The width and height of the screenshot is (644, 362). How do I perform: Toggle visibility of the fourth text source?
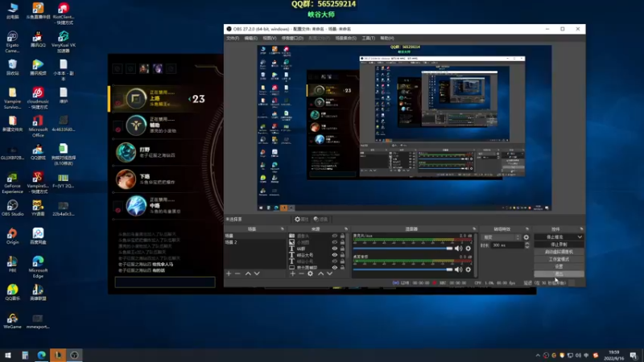tap(335, 255)
